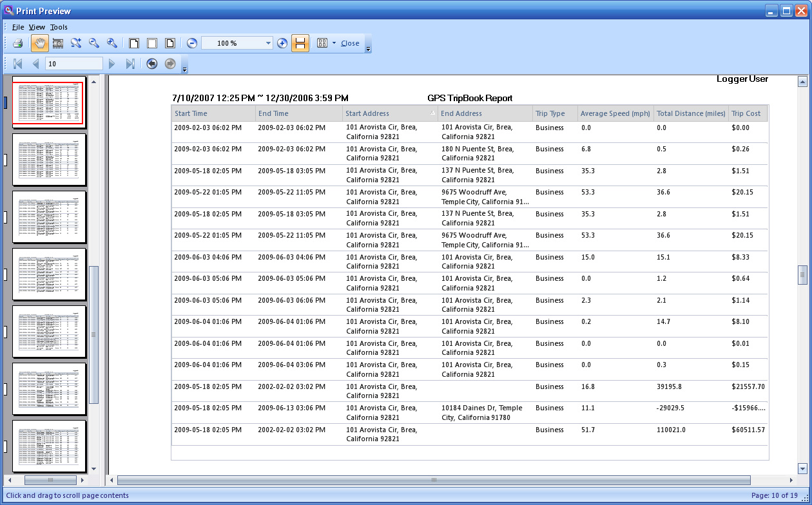Viewport: 812px width, 505px height.
Task: Open the View menu
Action: [37, 27]
